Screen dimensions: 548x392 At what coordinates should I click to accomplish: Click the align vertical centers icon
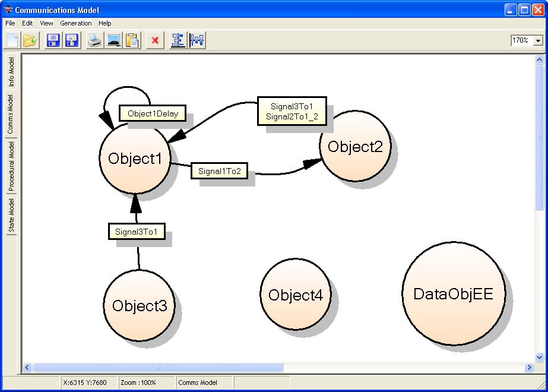[x=178, y=40]
